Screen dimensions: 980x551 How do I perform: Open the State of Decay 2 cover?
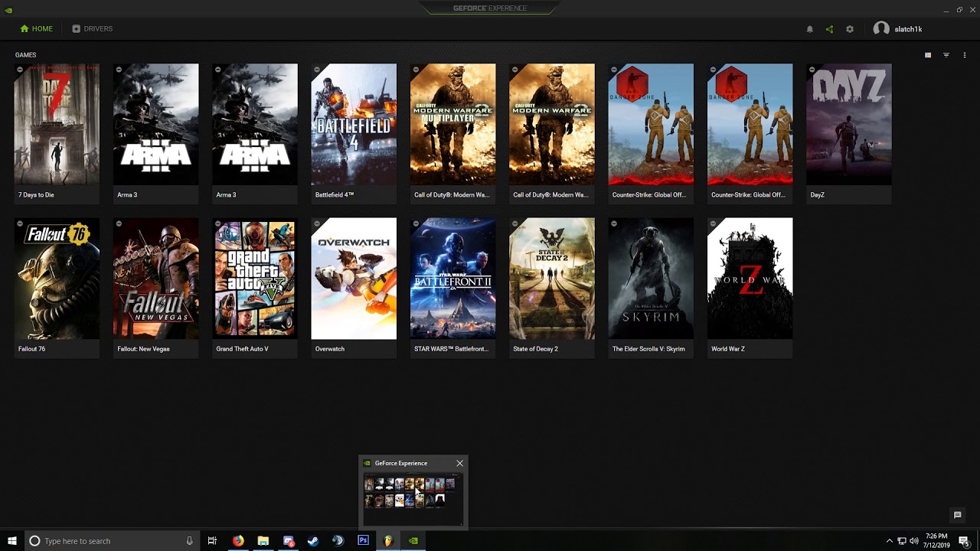[x=552, y=279]
